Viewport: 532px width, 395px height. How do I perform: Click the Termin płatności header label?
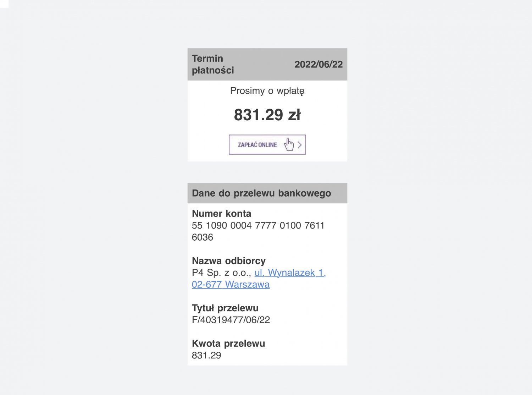pos(213,64)
